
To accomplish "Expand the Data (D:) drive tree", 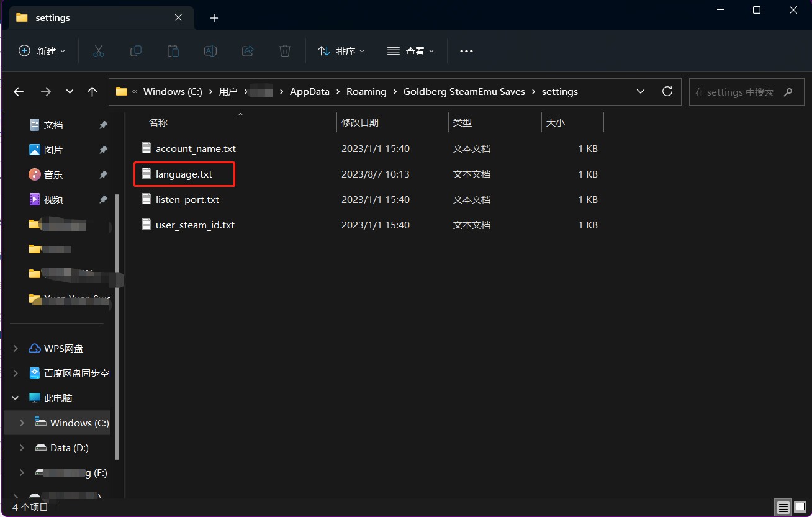I will pos(22,447).
